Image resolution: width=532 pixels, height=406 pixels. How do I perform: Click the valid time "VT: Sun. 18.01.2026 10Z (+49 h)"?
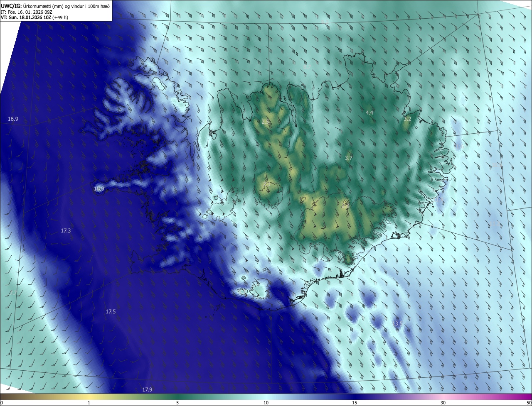click(34, 17)
